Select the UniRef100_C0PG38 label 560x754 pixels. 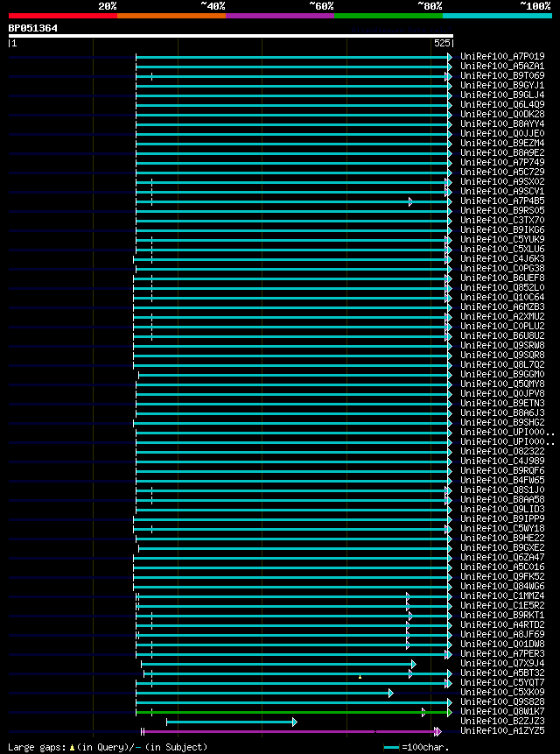pos(502,268)
